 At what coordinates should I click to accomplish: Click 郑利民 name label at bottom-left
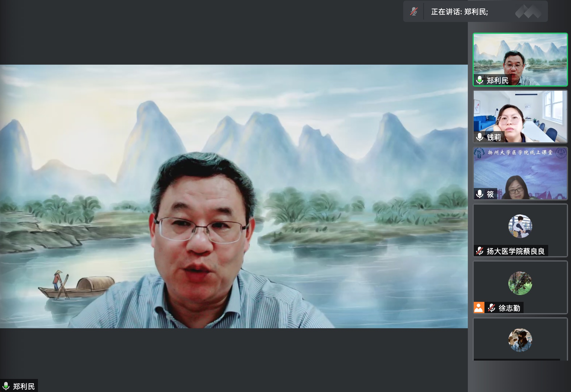(x=24, y=386)
